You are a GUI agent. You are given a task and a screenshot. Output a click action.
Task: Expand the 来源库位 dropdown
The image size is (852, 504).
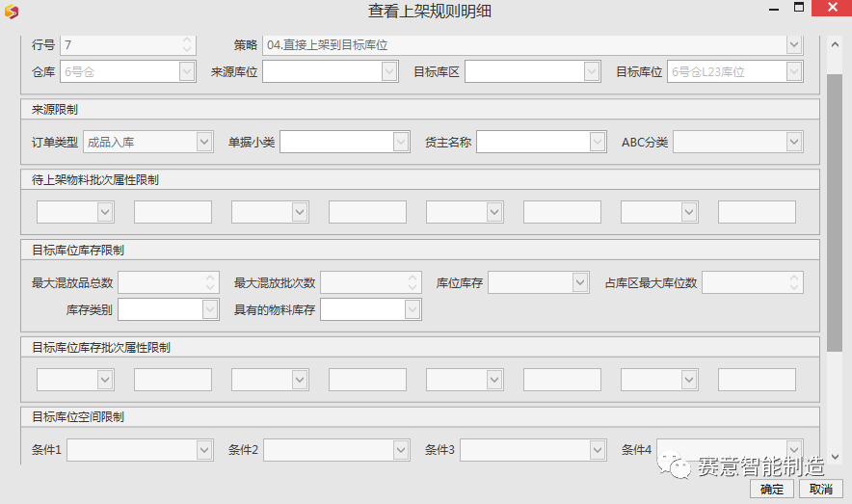coord(389,72)
